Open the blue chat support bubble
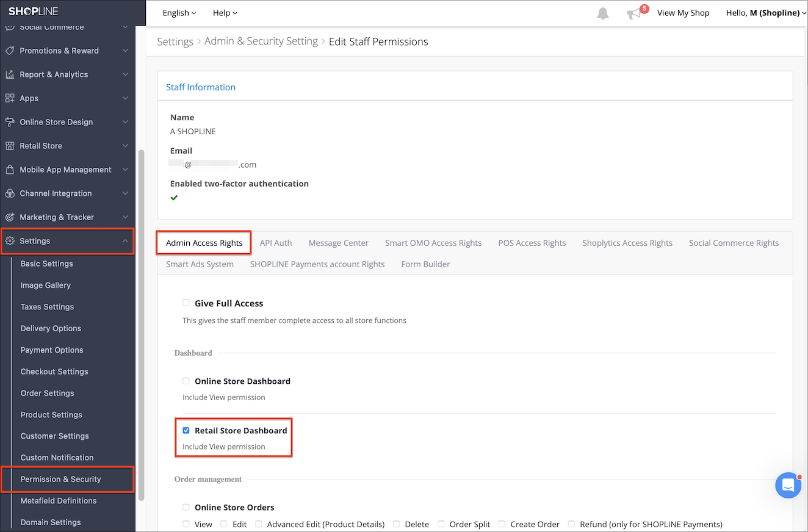 788,486
